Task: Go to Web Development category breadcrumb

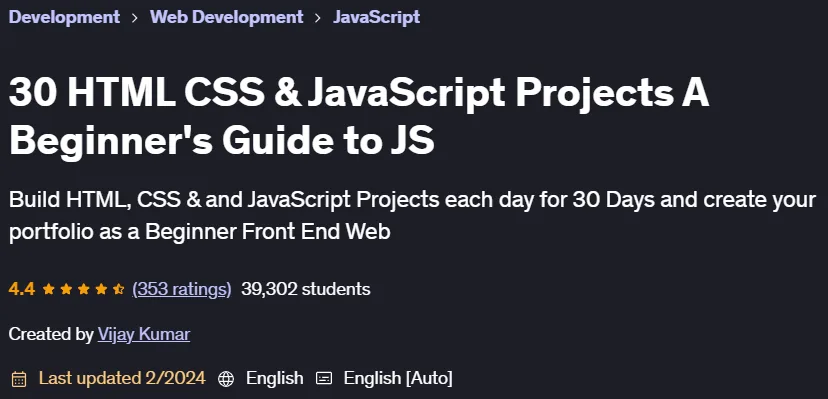Action: pyautogui.click(x=227, y=17)
